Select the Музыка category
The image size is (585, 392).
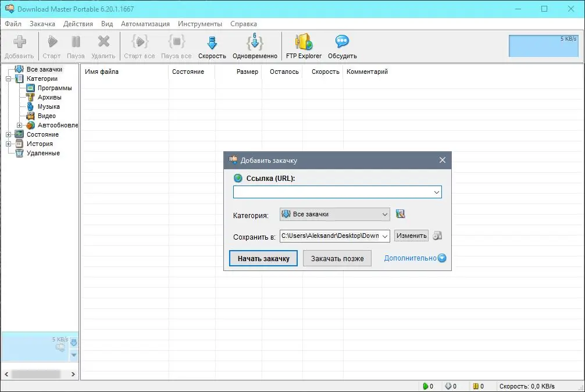48,106
